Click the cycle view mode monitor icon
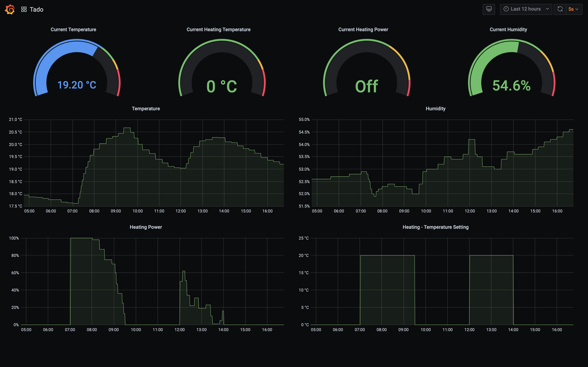Viewport: 588px width, 367px height. click(489, 9)
